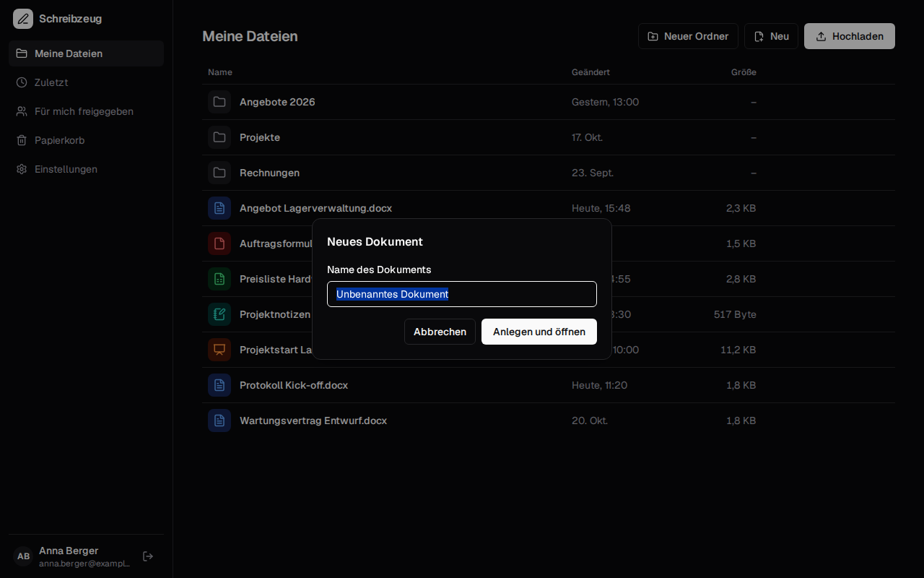
Task: Click the red Auftragsformular file icon
Action: pyautogui.click(x=219, y=243)
